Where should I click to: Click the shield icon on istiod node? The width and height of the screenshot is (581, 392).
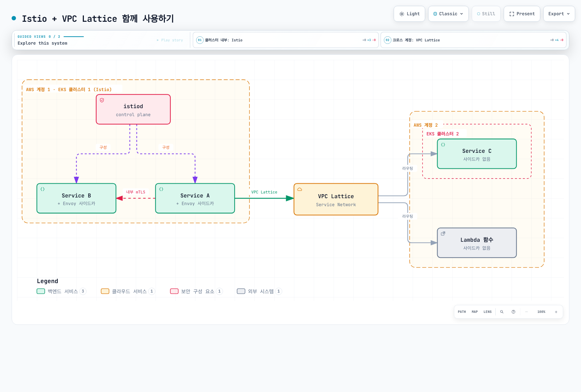102,100
